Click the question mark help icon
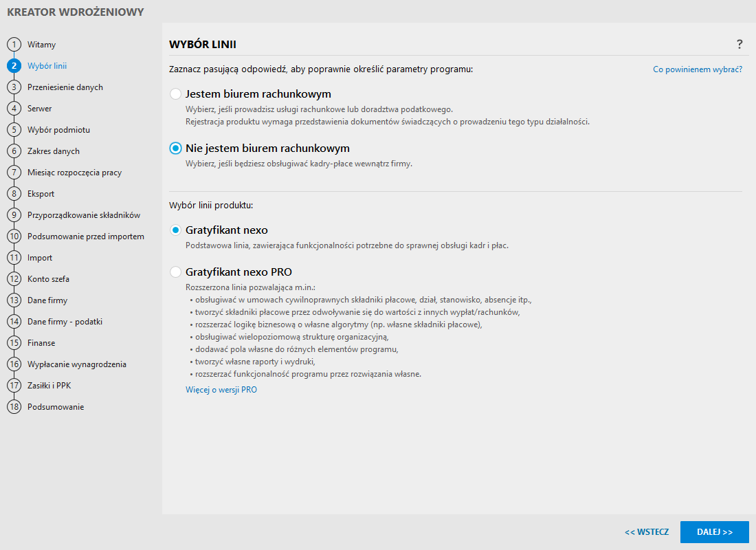The image size is (756, 550). (740, 45)
